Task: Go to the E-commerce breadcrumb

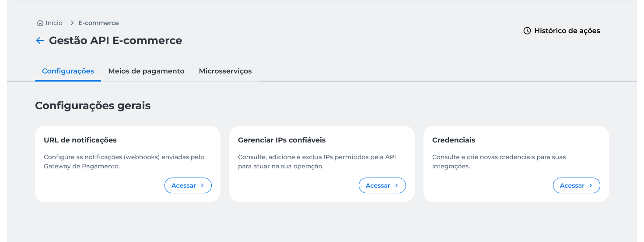Action: pyautogui.click(x=98, y=23)
